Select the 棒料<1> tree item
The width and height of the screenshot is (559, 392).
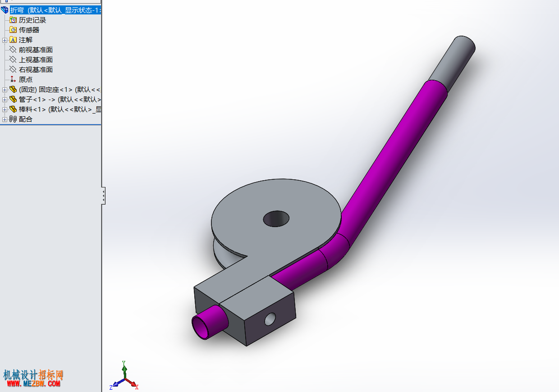[x=55, y=109]
